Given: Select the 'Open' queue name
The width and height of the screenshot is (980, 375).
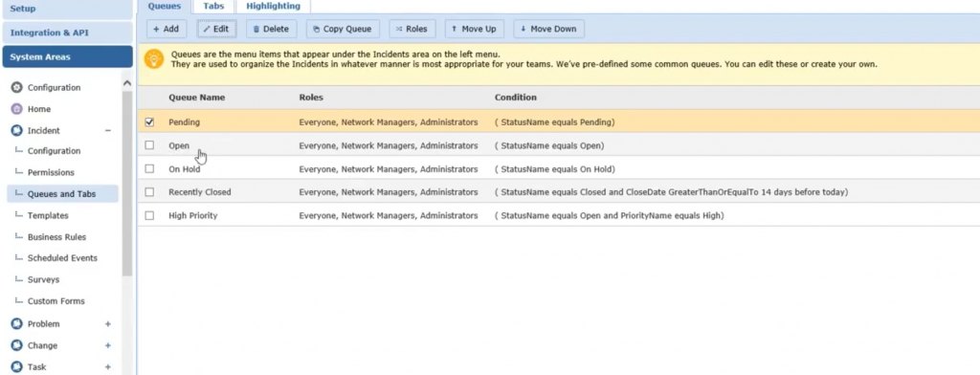Looking at the screenshot, I should click(x=179, y=145).
